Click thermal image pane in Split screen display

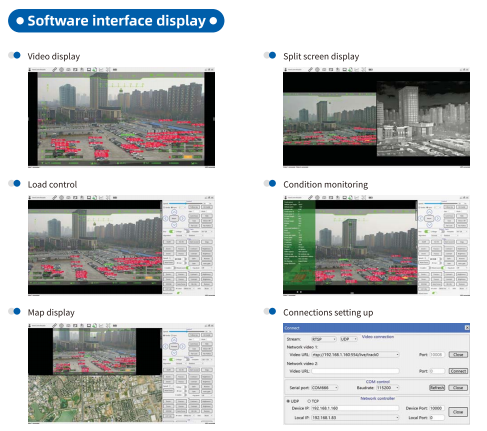[423, 118]
